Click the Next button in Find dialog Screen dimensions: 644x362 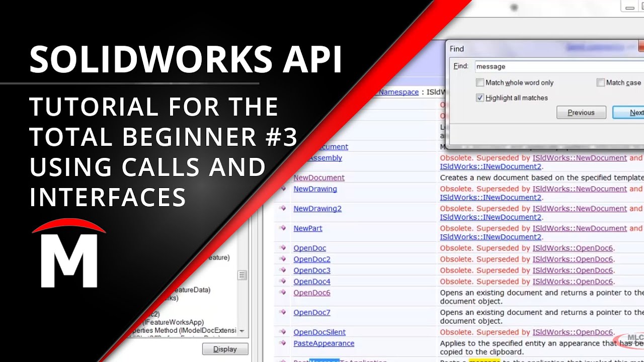point(628,113)
